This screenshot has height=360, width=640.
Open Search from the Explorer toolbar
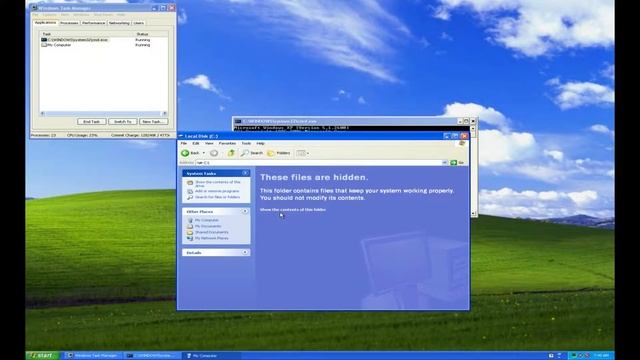point(252,153)
